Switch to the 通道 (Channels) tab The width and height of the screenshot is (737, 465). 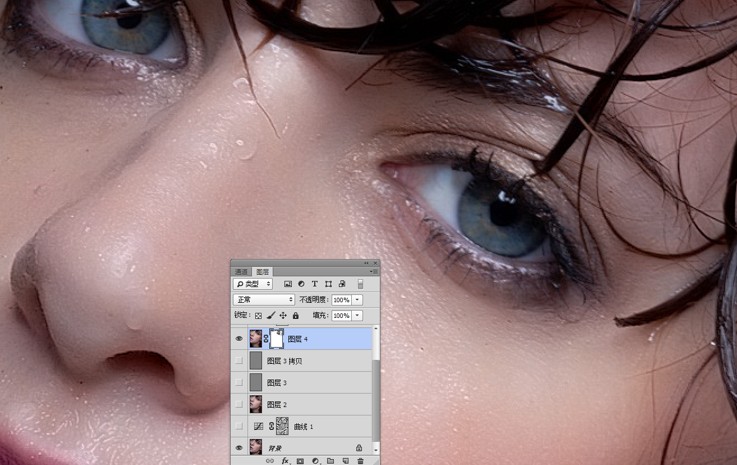[x=241, y=272]
